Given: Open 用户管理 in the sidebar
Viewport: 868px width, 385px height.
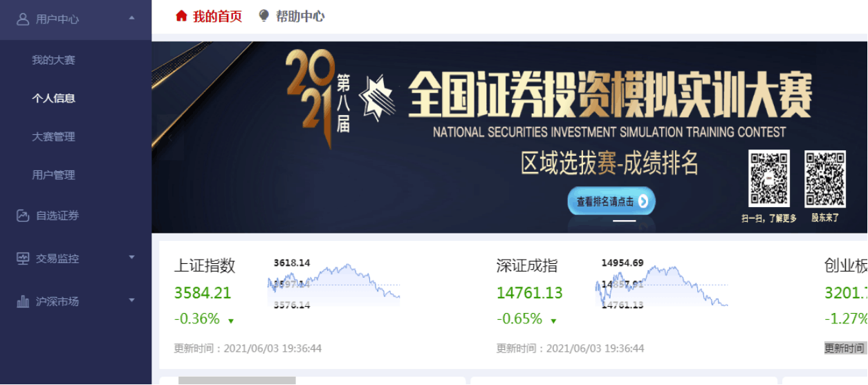Looking at the screenshot, I should coord(53,175).
